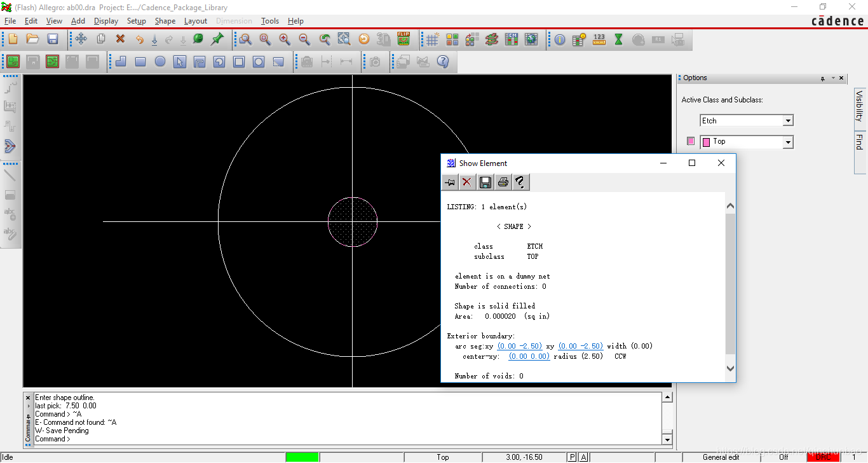This screenshot has height=463, width=868.
Task: Switch to the Visibility side tab
Action: click(x=860, y=106)
